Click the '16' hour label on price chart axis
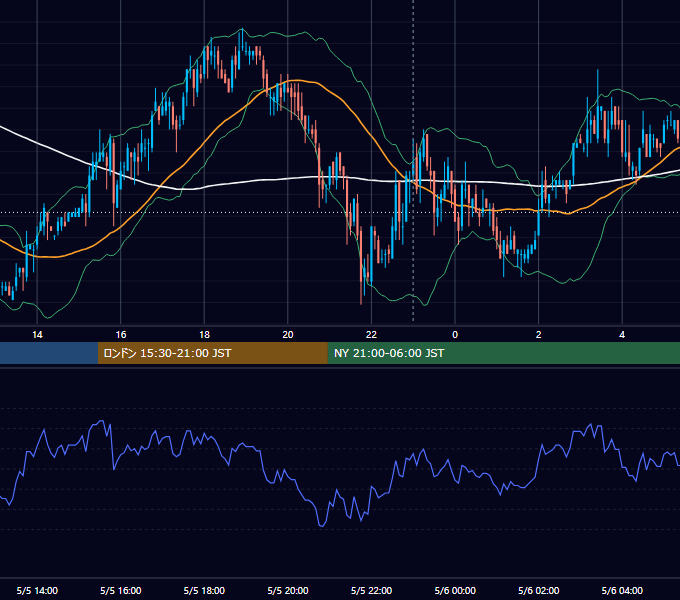 [x=121, y=335]
